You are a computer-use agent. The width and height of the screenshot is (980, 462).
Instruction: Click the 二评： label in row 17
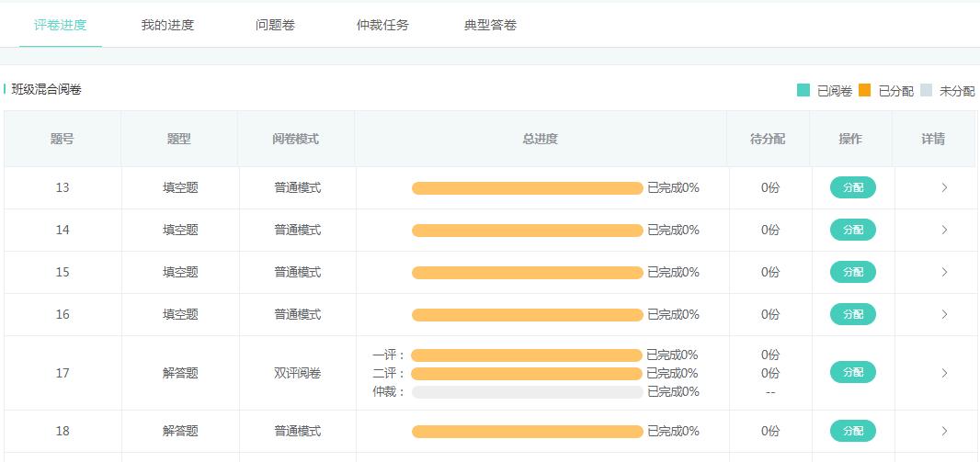point(390,373)
